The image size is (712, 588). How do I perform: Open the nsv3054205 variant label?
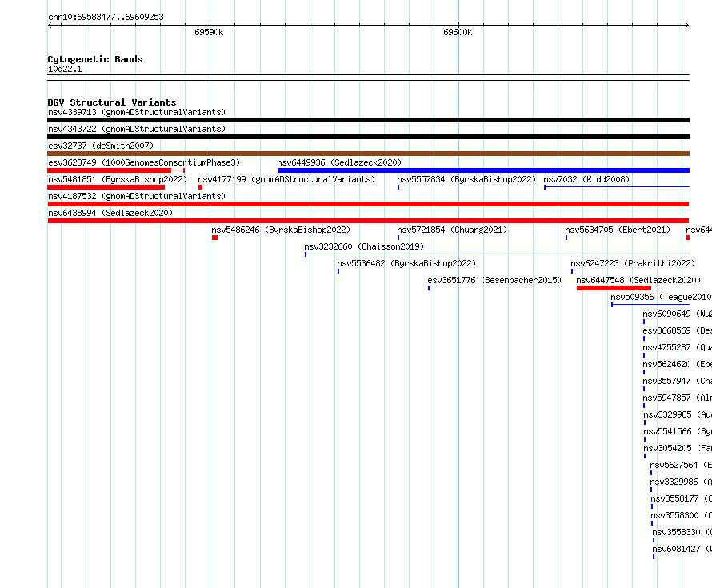tap(678, 448)
